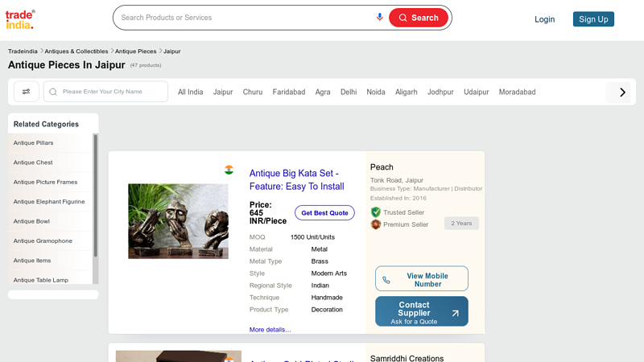The image size is (644, 362).
Task: Click the tradeindia logo
Action: coord(20,19)
